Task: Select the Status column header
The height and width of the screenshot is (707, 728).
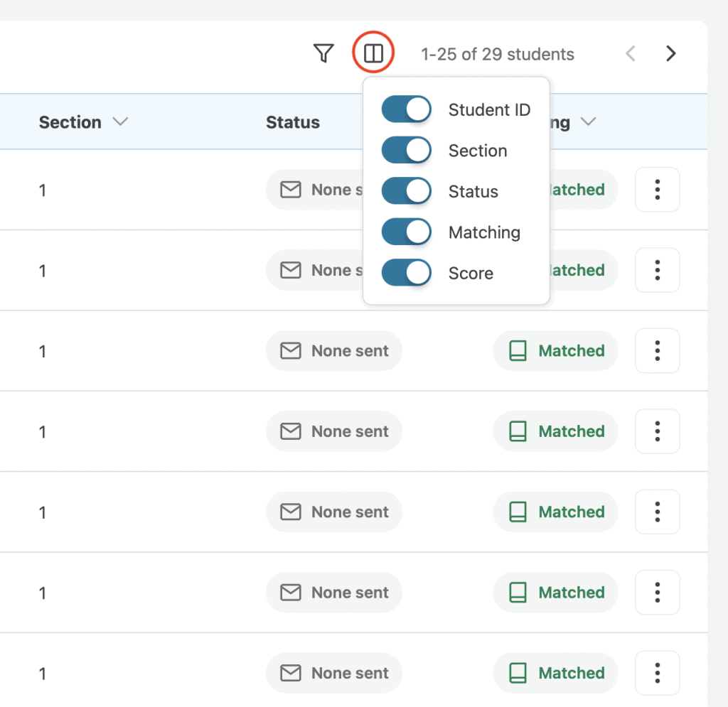Action: tap(293, 122)
